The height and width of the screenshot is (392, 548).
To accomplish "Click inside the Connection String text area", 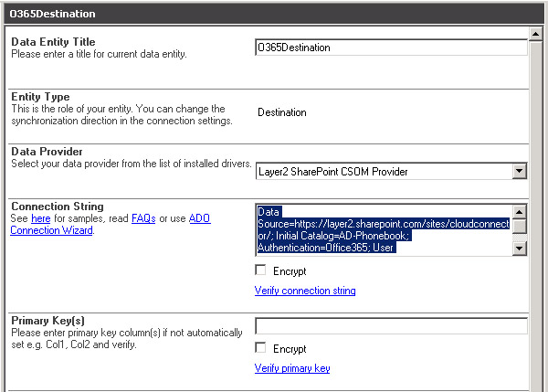I will (x=383, y=229).
